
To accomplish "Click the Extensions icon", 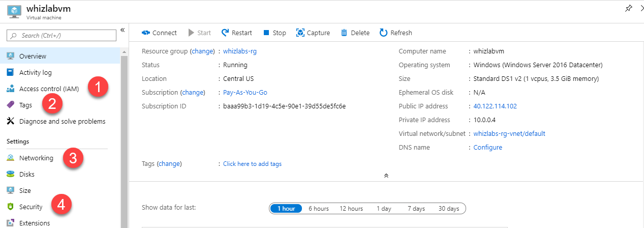I will click(x=10, y=223).
